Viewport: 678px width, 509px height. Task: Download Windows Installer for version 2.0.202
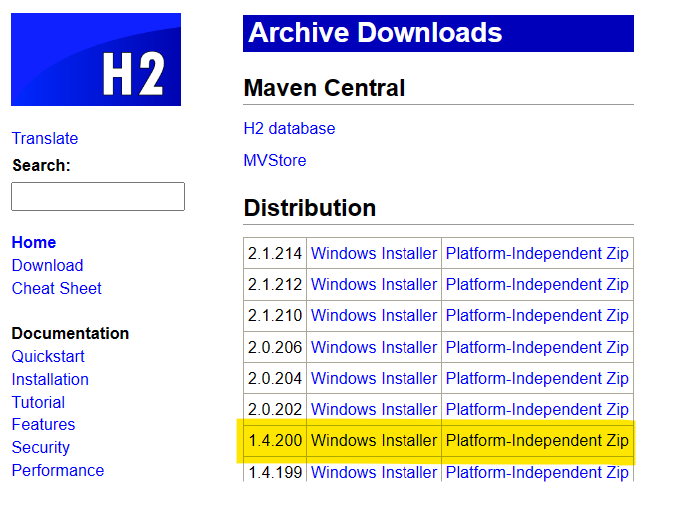coord(374,409)
